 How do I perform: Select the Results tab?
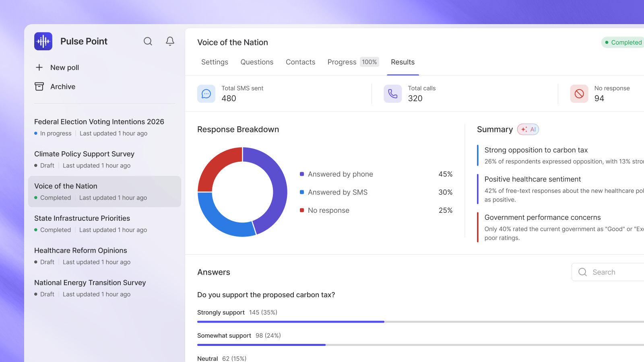coord(402,62)
